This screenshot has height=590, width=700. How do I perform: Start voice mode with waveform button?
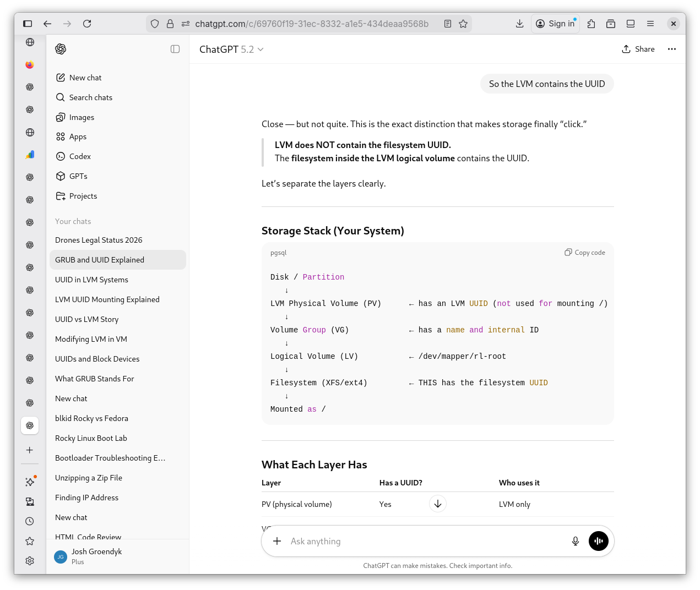tap(599, 541)
